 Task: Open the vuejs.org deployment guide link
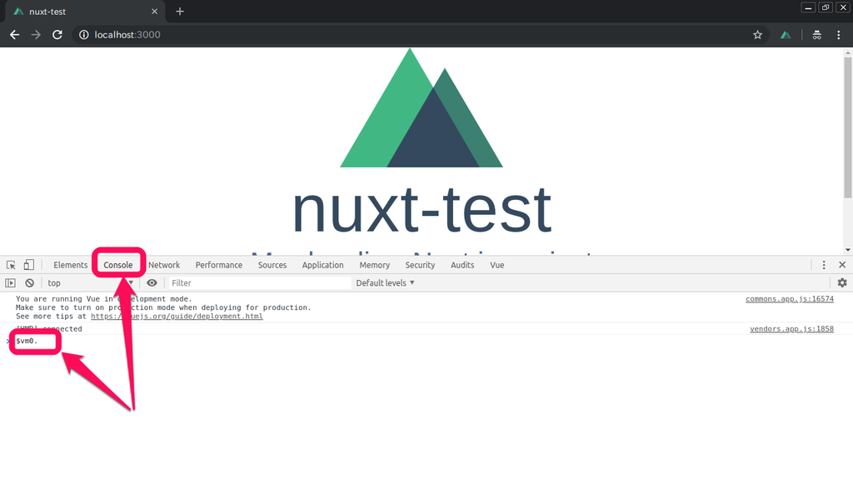(x=177, y=317)
